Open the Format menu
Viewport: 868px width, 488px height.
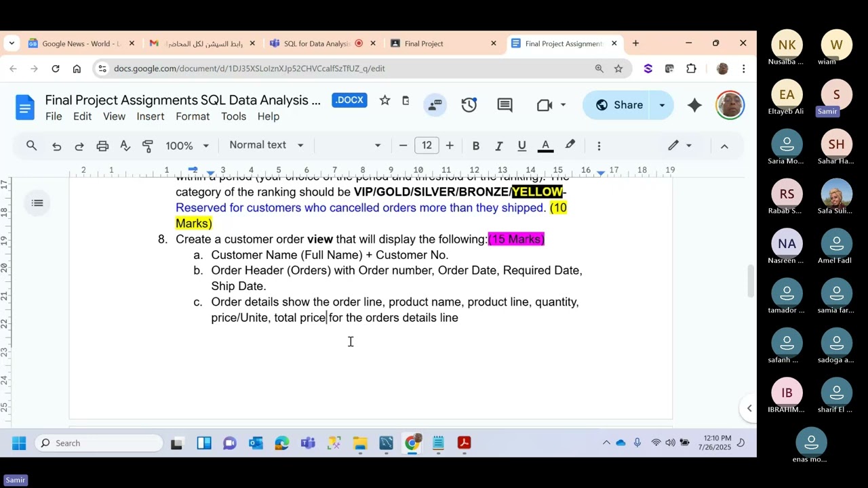click(193, 117)
